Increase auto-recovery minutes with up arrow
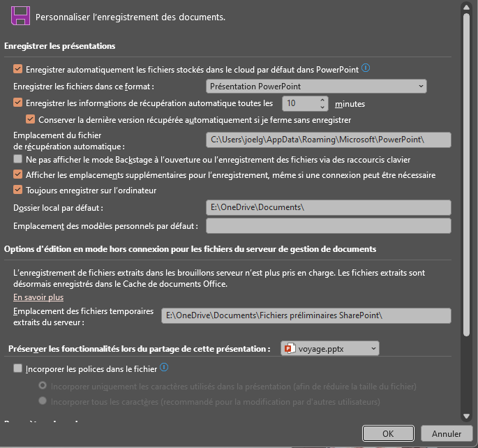The height and width of the screenshot is (448, 478). click(x=322, y=100)
